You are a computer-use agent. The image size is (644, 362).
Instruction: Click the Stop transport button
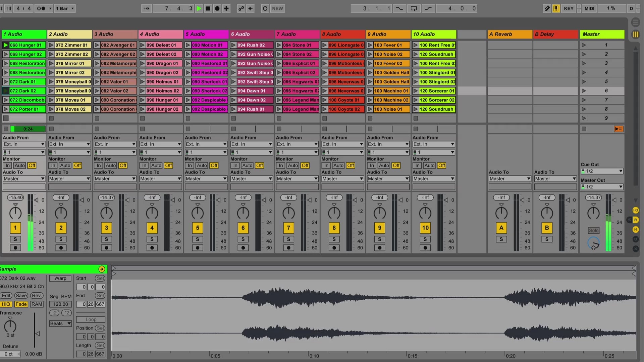coord(208,8)
